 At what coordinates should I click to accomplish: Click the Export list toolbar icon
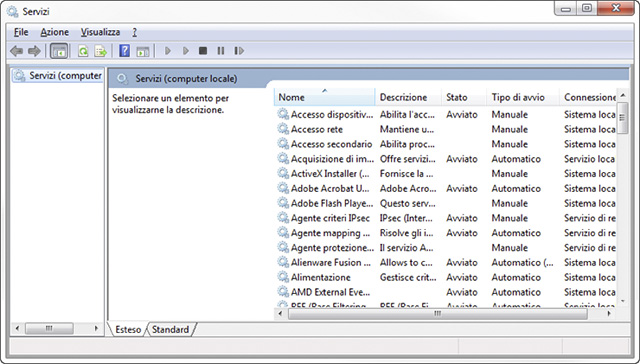pos(100,51)
